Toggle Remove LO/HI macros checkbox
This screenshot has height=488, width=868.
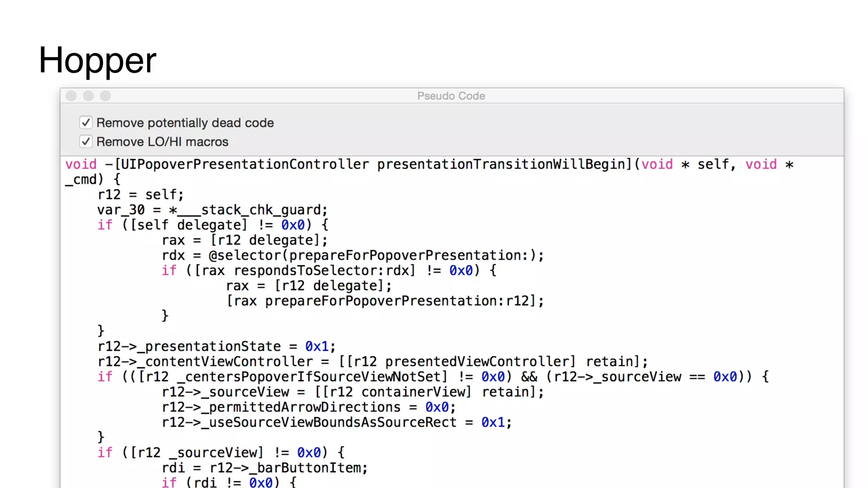[86, 141]
